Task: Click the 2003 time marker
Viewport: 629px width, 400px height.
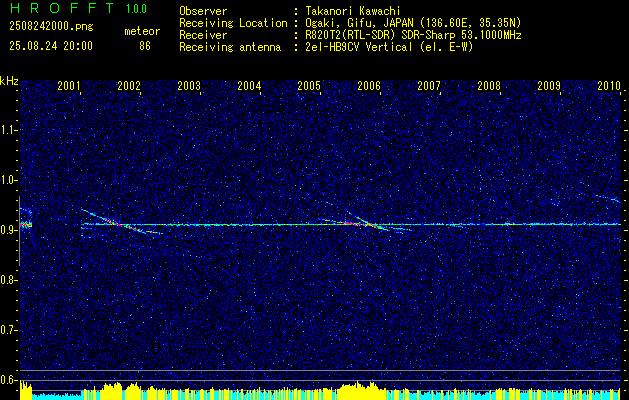Action: pyautogui.click(x=189, y=85)
